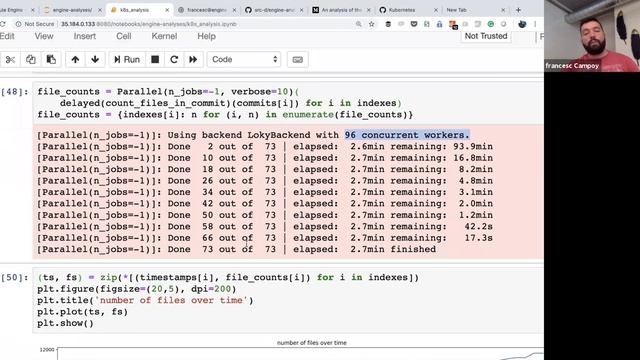Image resolution: width=640 pixels, height=360 pixels.
Task: Click inside code cell 48
Action: (288, 103)
